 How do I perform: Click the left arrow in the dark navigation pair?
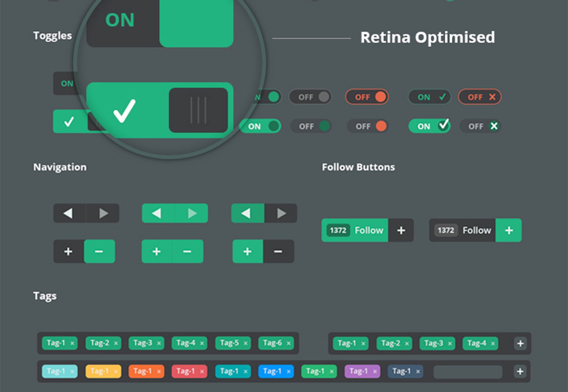click(69, 213)
